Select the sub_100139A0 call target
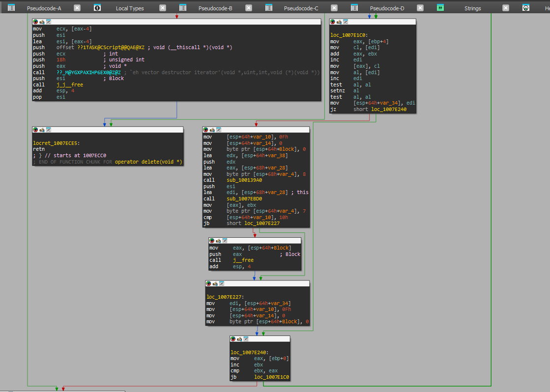This screenshot has height=392, width=550. [x=244, y=180]
